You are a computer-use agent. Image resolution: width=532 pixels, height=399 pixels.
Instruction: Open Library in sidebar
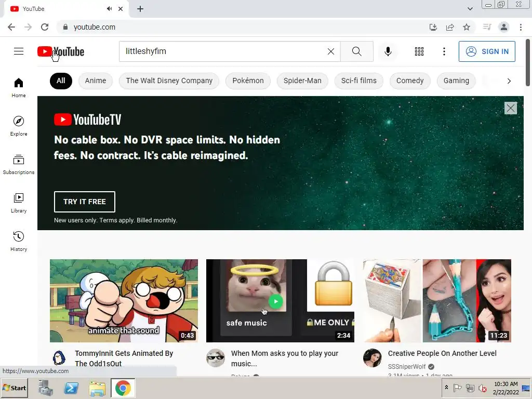tap(19, 203)
